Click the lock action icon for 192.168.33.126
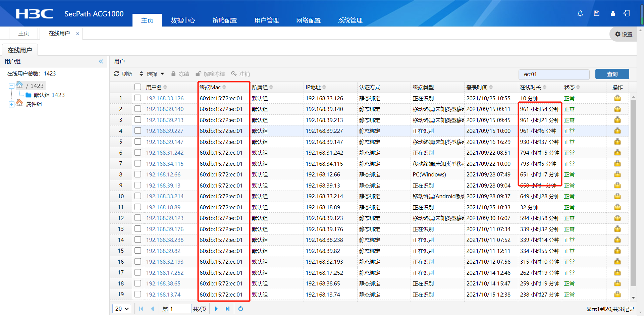 point(618,98)
